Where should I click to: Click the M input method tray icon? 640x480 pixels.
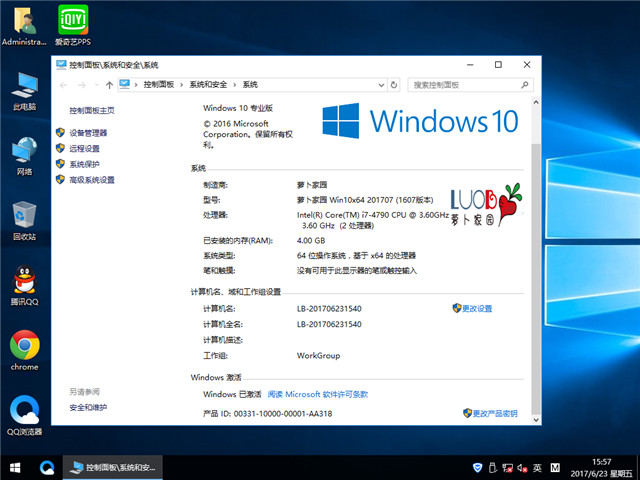click(555, 468)
